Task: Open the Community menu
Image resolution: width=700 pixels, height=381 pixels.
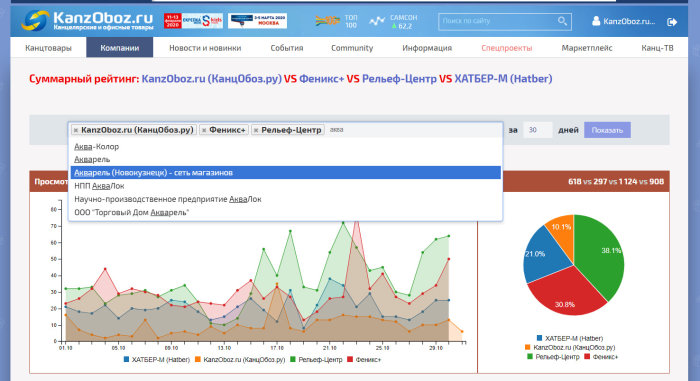Action: 352,48
